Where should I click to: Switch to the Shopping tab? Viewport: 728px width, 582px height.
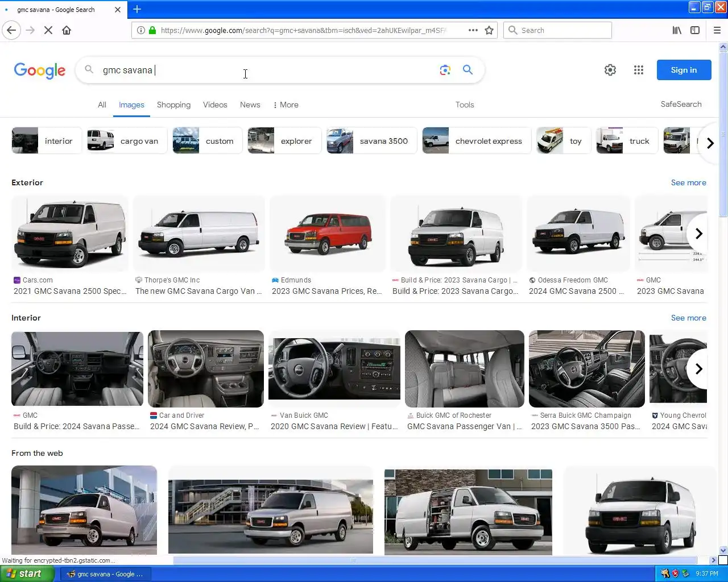(x=173, y=105)
